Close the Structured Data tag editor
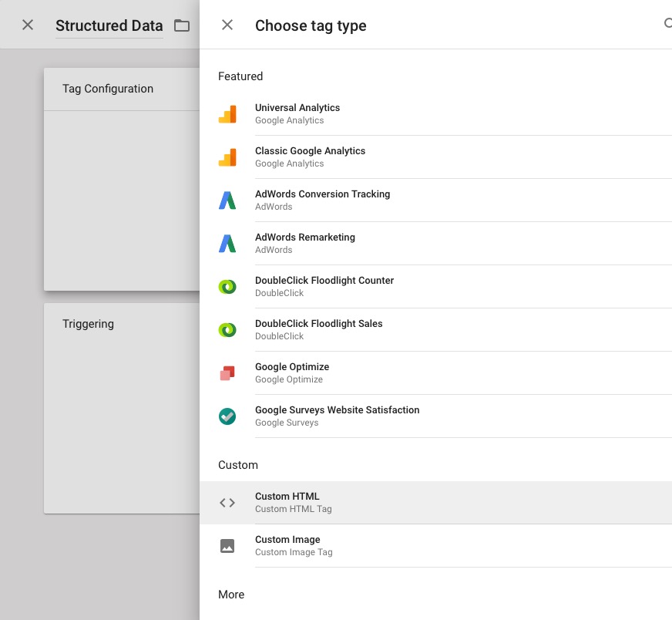Image resolution: width=672 pixels, height=620 pixels. [28, 25]
